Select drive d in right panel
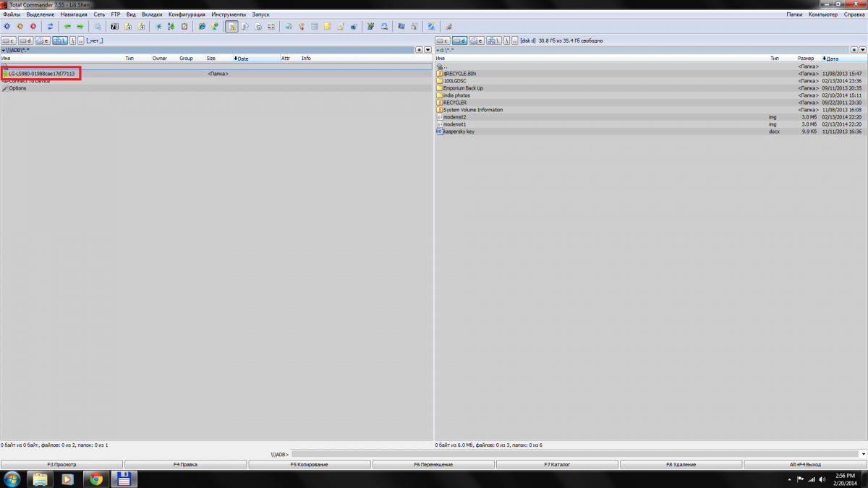868x488 pixels. coord(460,40)
